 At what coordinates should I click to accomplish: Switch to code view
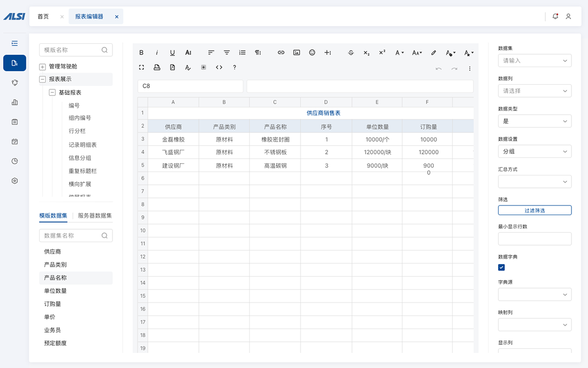pyautogui.click(x=219, y=68)
